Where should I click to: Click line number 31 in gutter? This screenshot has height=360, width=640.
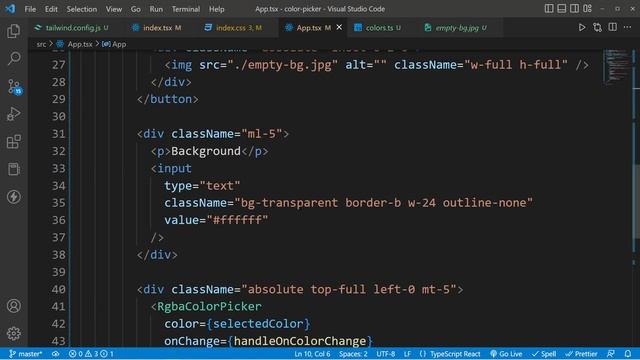pyautogui.click(x=58, y=134)
